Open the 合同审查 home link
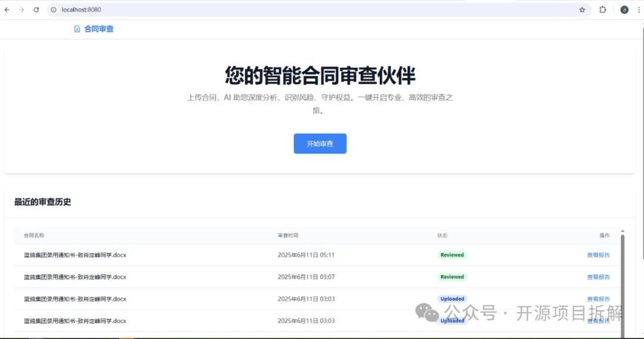This screenshot has width=644, height=339. [x=98, y=29]
